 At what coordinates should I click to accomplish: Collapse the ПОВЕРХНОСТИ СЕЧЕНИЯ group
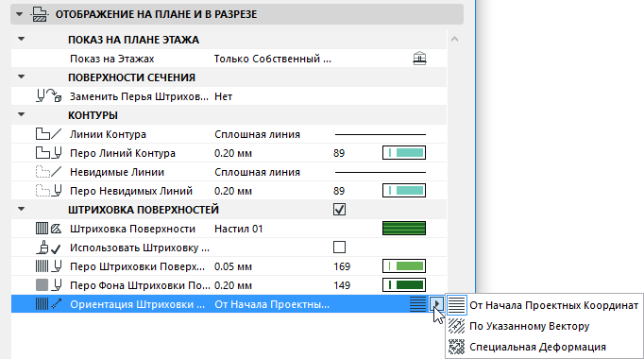click(22, 77)
